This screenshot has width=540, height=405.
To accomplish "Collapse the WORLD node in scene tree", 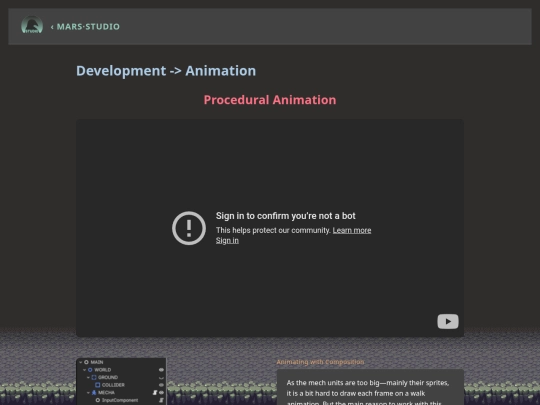I will coord(84,370).
